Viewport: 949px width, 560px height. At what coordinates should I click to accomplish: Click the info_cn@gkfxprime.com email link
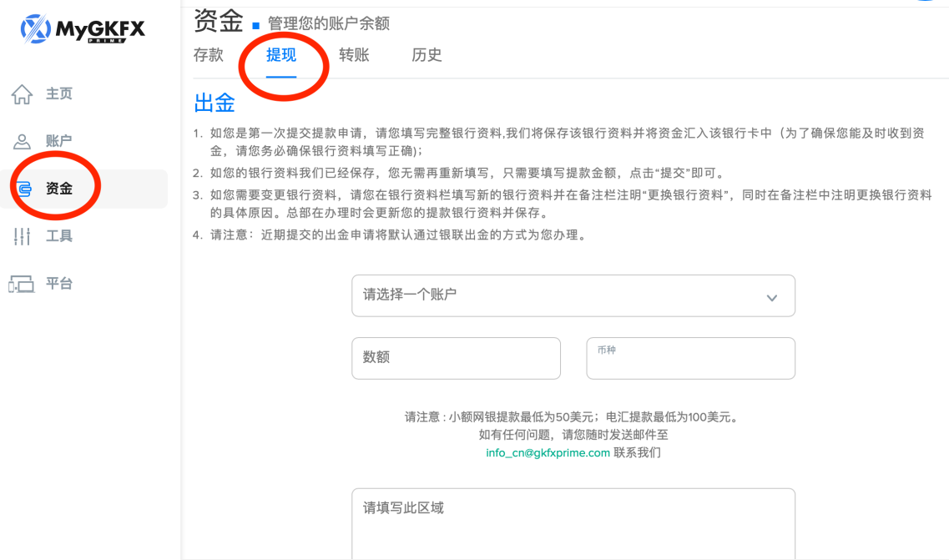click(x=548, y=453)
